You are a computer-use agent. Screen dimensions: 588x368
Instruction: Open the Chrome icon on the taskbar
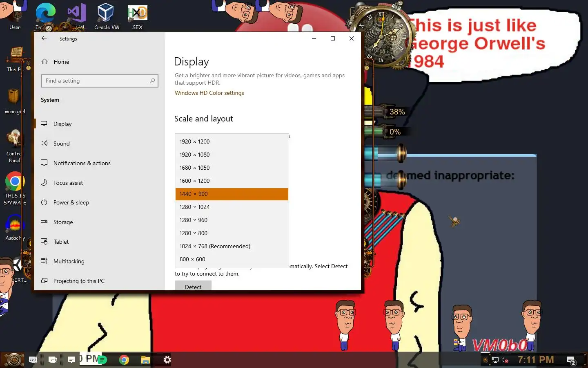click(x=124, y=360)
